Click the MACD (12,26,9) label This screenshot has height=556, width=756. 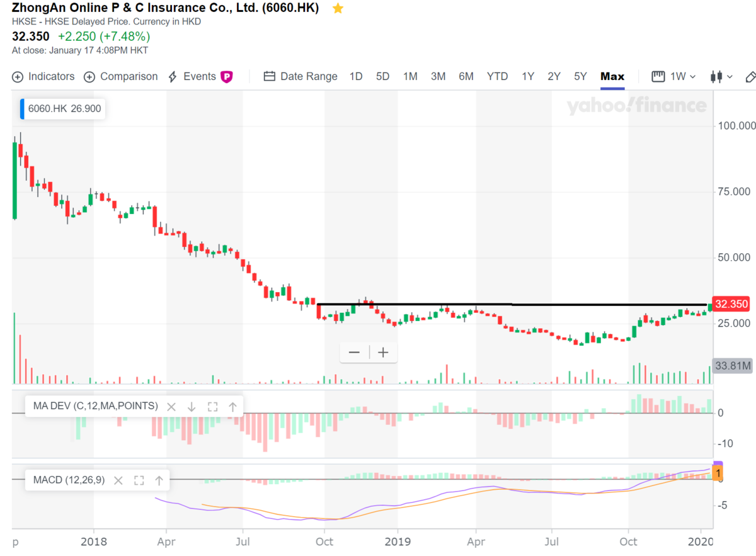(x=69, y=480)
